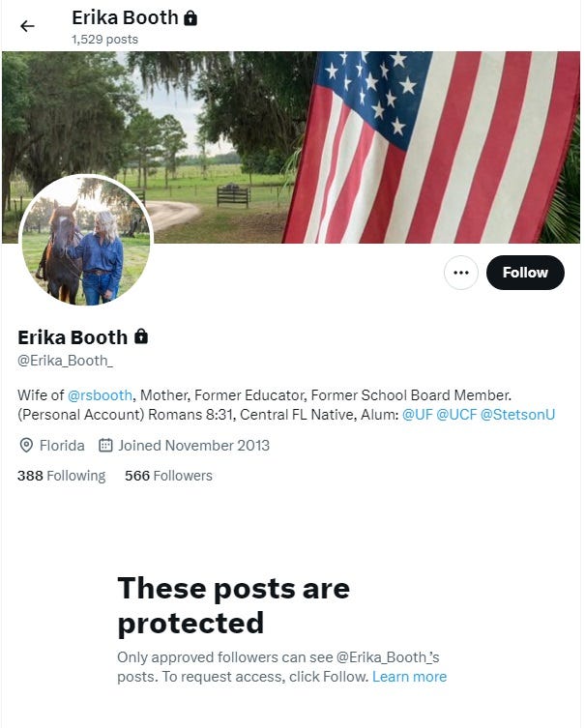Open the profile picture with horse
The width and height of the screenshot is (585, 728).
pyautogui.click(x=86, y=241)
